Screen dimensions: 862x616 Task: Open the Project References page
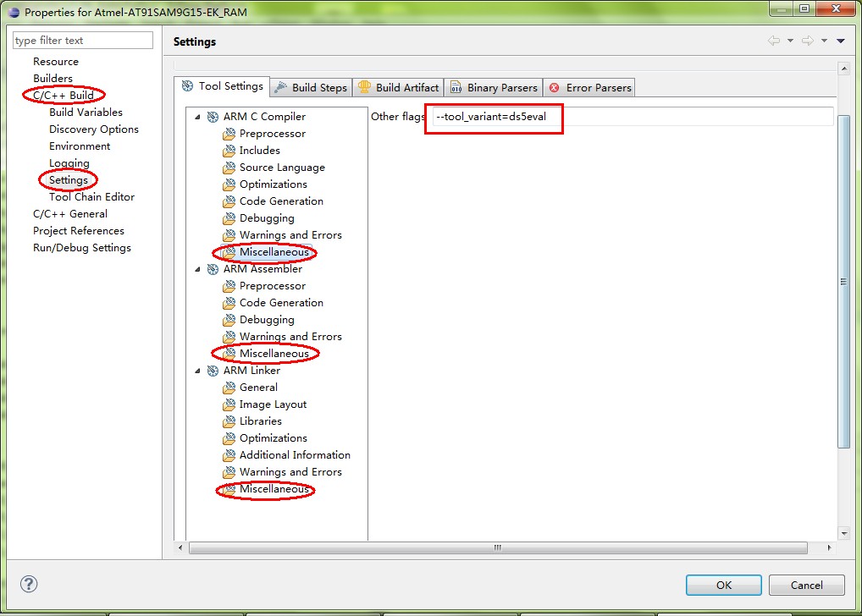[79, 231]
